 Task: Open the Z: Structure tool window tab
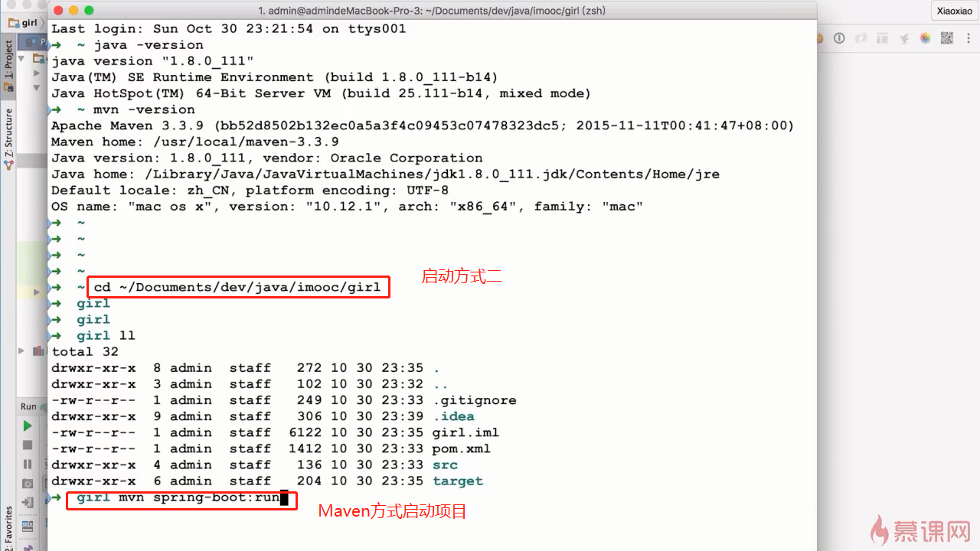coord(9,139)
